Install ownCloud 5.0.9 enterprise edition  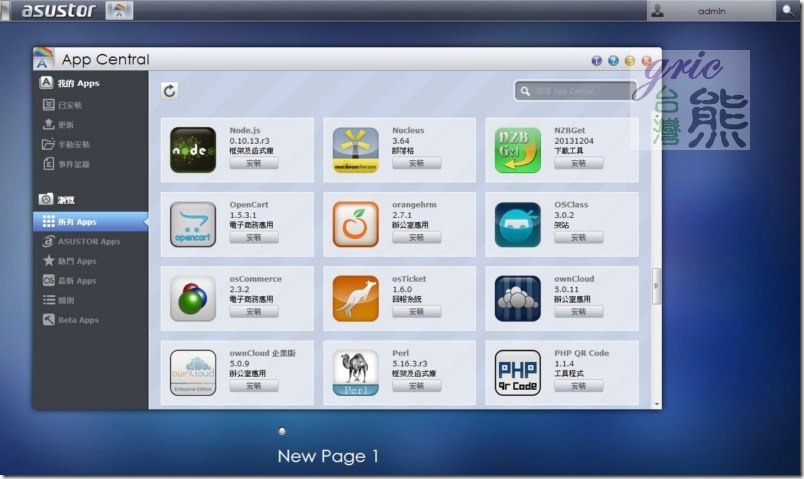pos(254,386)
